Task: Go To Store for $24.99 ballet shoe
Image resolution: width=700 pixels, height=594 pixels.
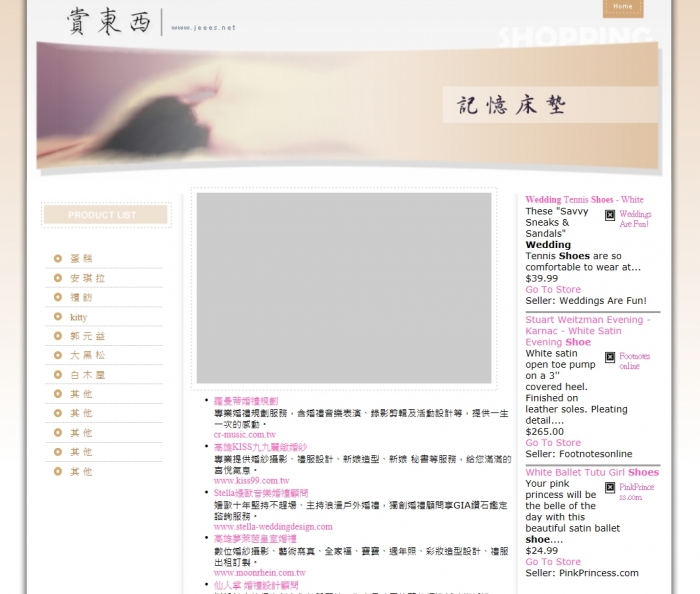Action: tap(553, 562)
